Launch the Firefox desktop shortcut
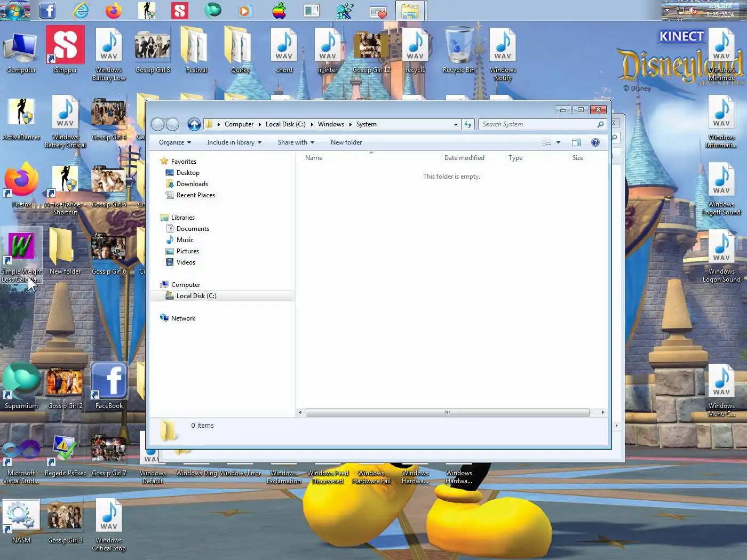 pos(21,186)
